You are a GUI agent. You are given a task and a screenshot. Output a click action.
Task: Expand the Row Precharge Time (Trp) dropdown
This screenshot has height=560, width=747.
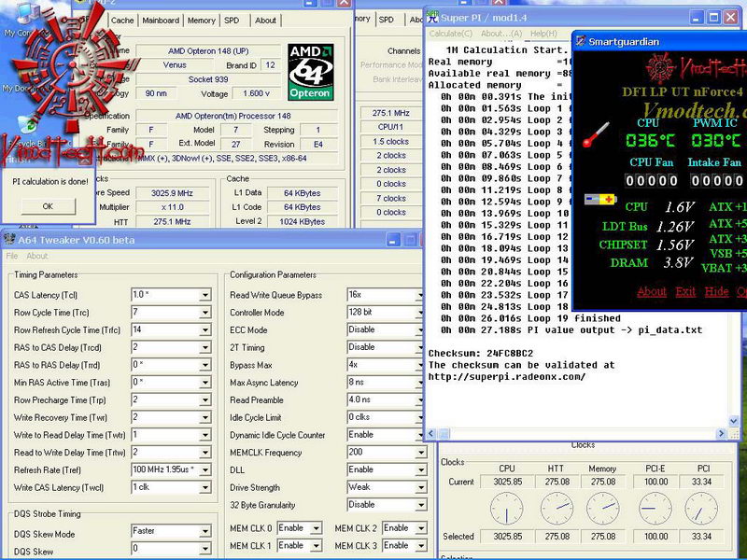click(204, 400)
